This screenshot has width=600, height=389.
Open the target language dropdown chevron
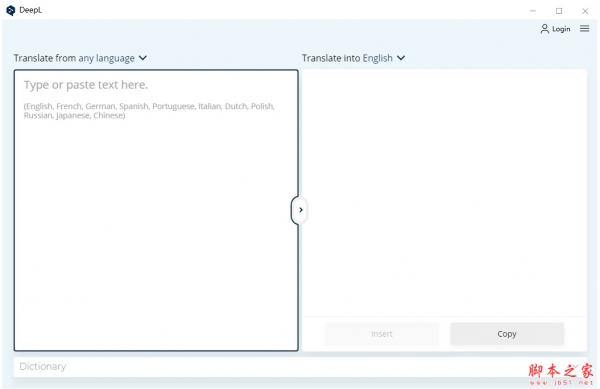(x=401, y=58)
